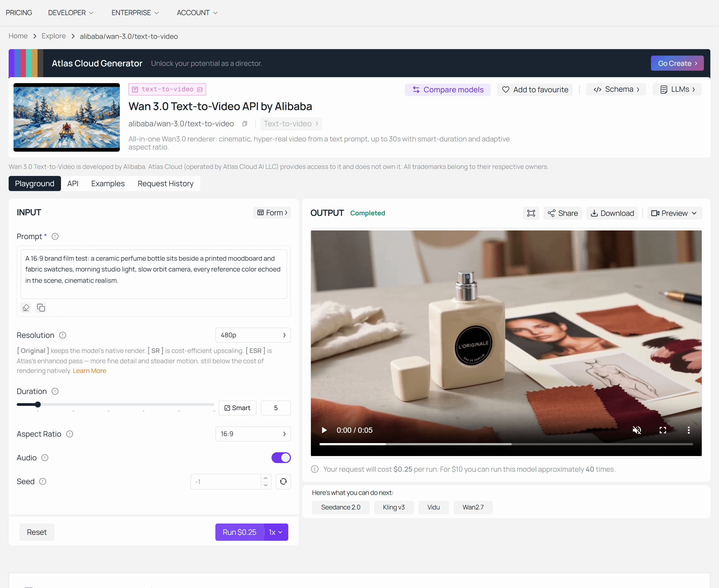Open the video player more options menu

(689, 430)
